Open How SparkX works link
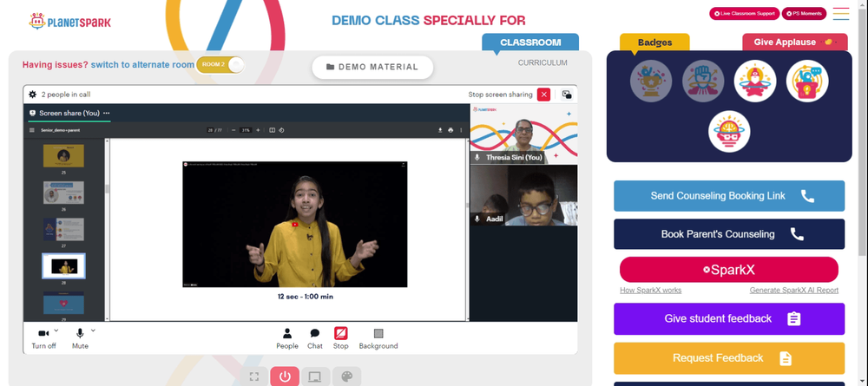Viewport: 868px width, 386px height. pyautogui.click(x=650, y=291)
